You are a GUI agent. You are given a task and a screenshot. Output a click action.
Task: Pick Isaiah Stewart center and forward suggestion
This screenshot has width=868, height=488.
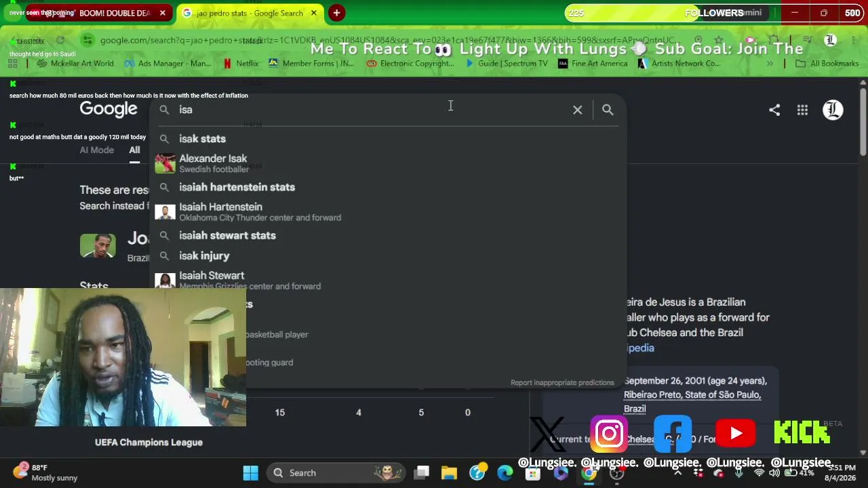[x=387, y=281]
